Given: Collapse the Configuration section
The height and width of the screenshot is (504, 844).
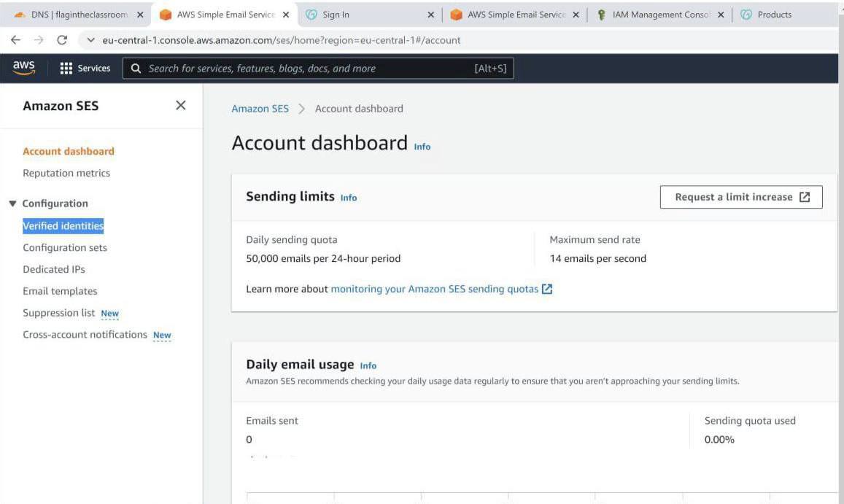Looking at the screenshot, I should tap(12, 203).
